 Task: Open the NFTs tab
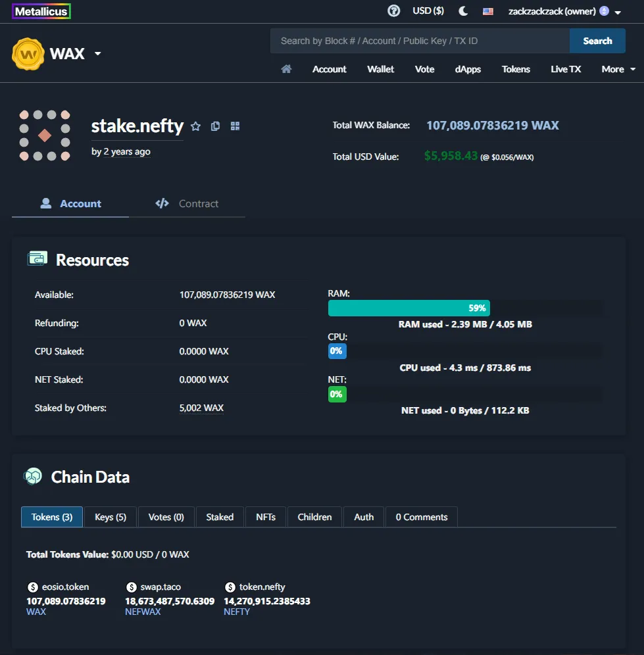coord(266,517)
